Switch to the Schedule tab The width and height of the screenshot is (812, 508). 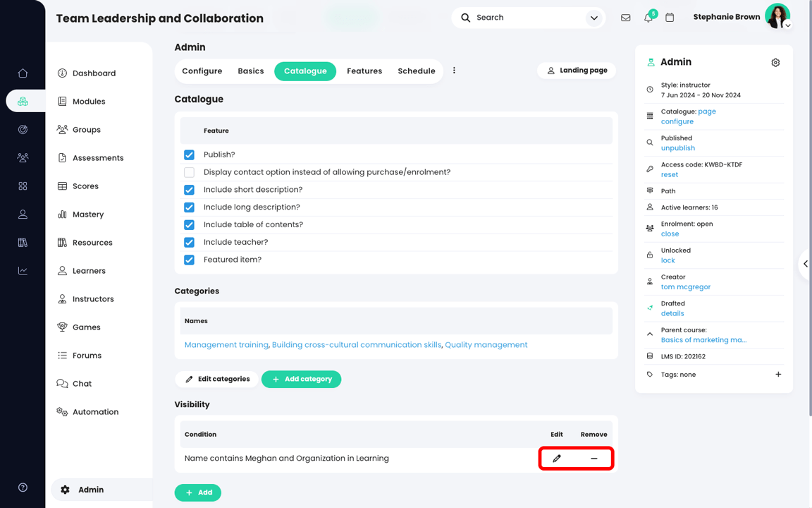[417, 71]
